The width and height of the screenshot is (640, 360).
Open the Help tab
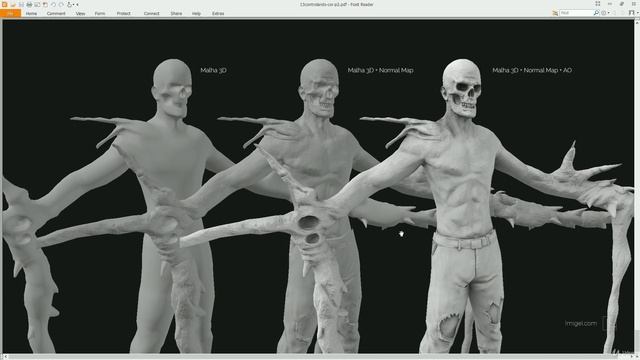(x=196, y=13)
